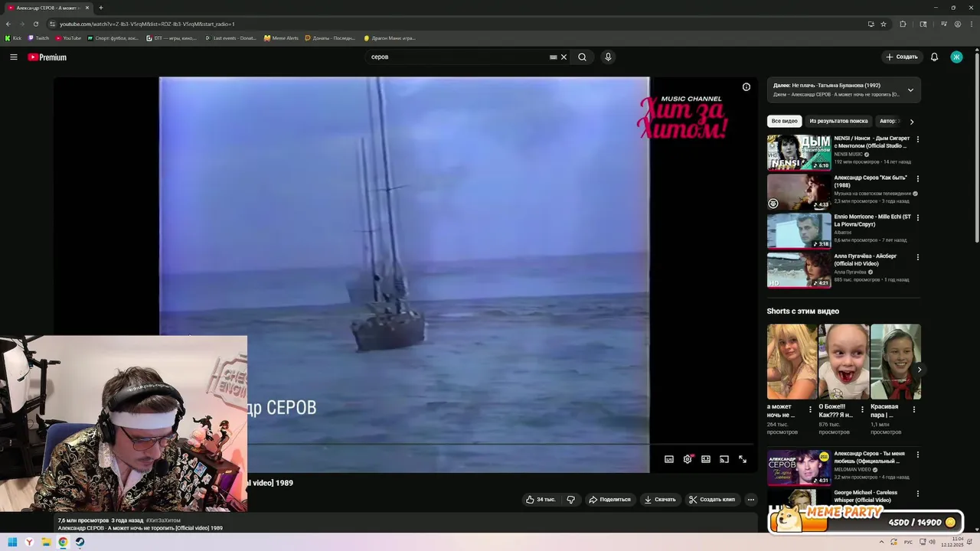Image resolution: width=980 pixels, height=551 pixels.
Task: Open options for Александр Серов Как быть
Action: coord(917,178)
